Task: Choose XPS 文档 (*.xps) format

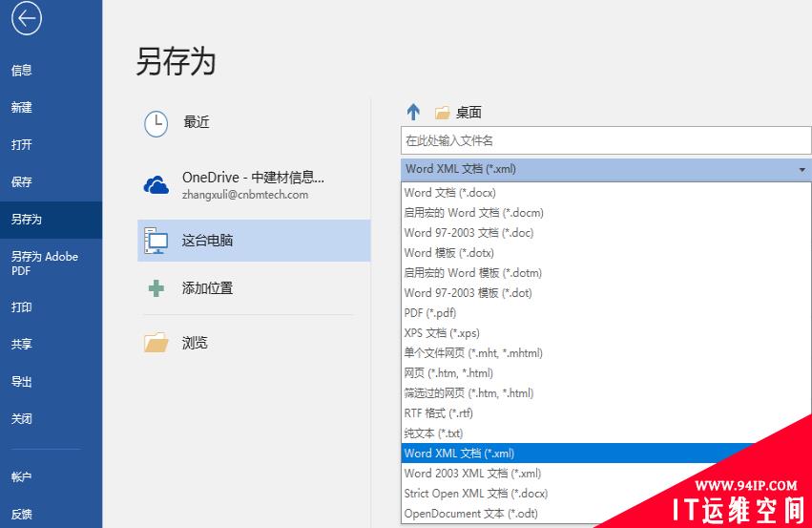Action: coord(606,332)
